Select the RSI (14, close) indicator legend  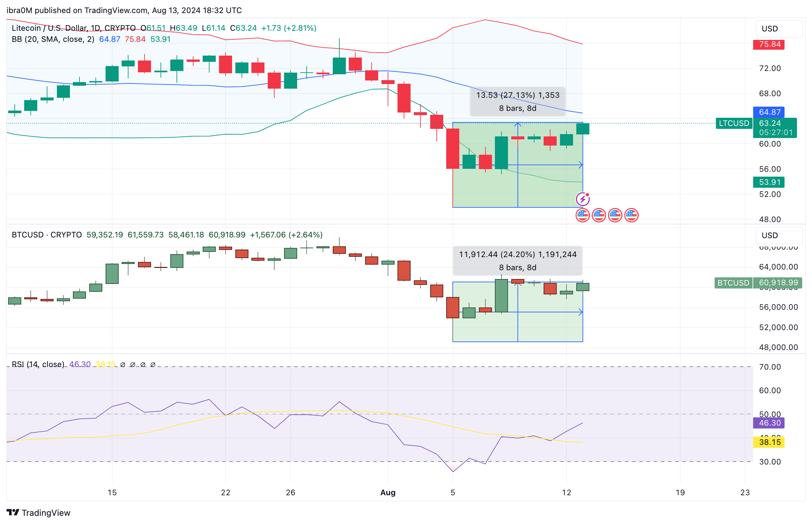tap(38, 364)
